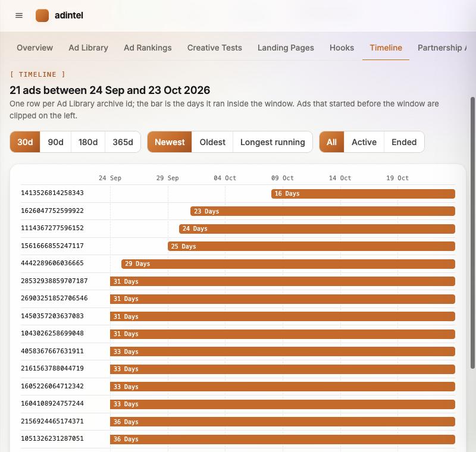The width and height of the screenshot is (476, 452).
Task: Open the Ad Library tab
Action: pyautogui.click(x=88, y=48)
